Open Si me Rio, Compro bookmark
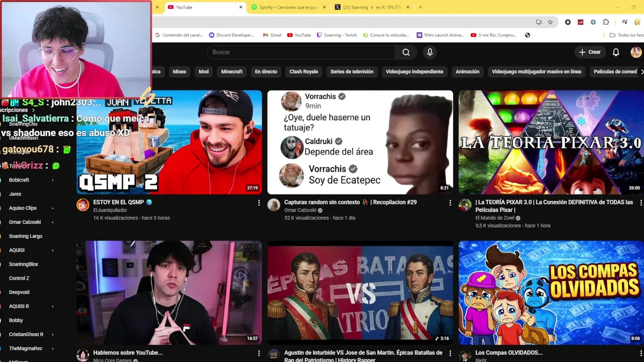Screen dimensions: 644x362 [494, 35]
